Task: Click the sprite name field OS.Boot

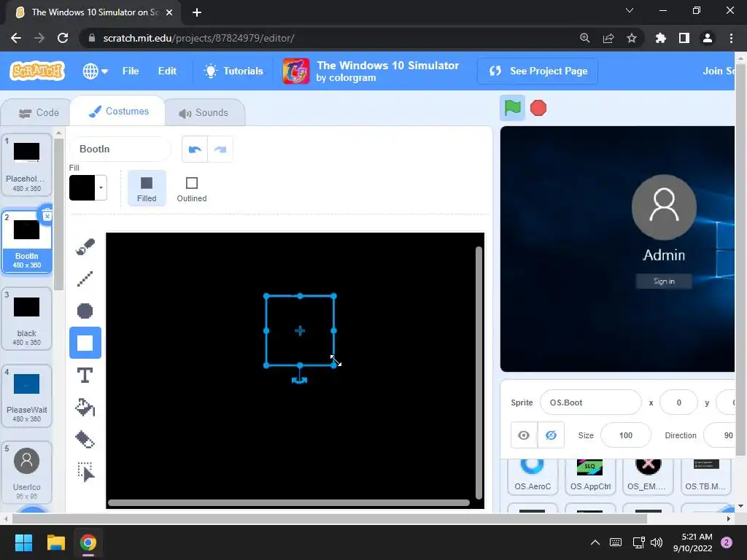Action: pos(591,402)
